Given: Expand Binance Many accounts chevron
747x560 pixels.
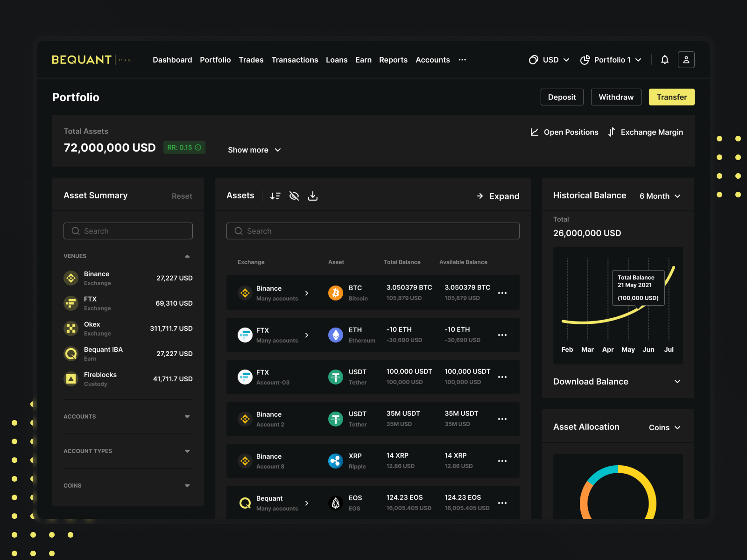Looking at the screenshot, I should (307, 293).
